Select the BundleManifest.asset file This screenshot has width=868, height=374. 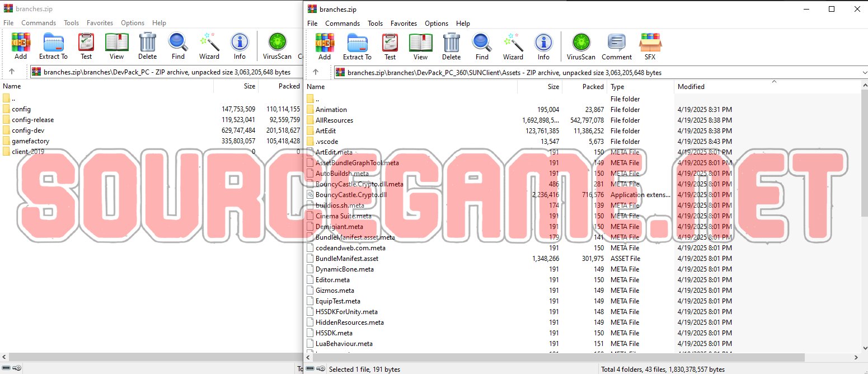click(x=346, y=259)
